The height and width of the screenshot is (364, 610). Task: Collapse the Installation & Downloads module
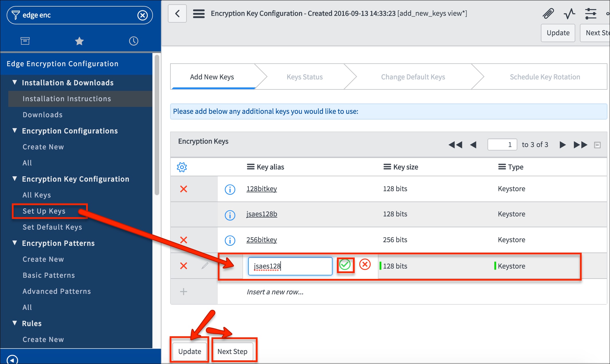(15, 83)
